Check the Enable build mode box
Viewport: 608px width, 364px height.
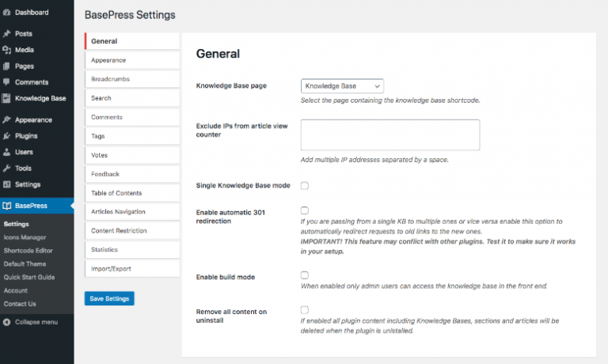[305, 275]
